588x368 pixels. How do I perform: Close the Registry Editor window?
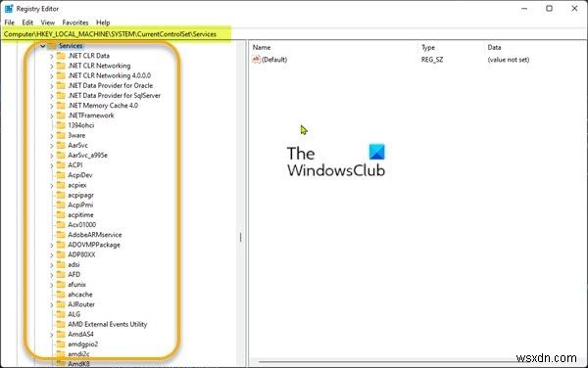click(x=574, y=8)
